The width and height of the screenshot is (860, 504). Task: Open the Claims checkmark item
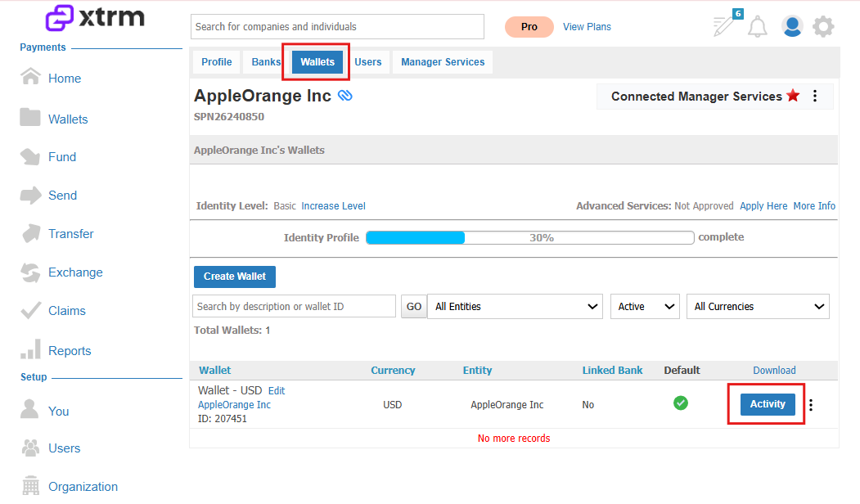(31, 310)
